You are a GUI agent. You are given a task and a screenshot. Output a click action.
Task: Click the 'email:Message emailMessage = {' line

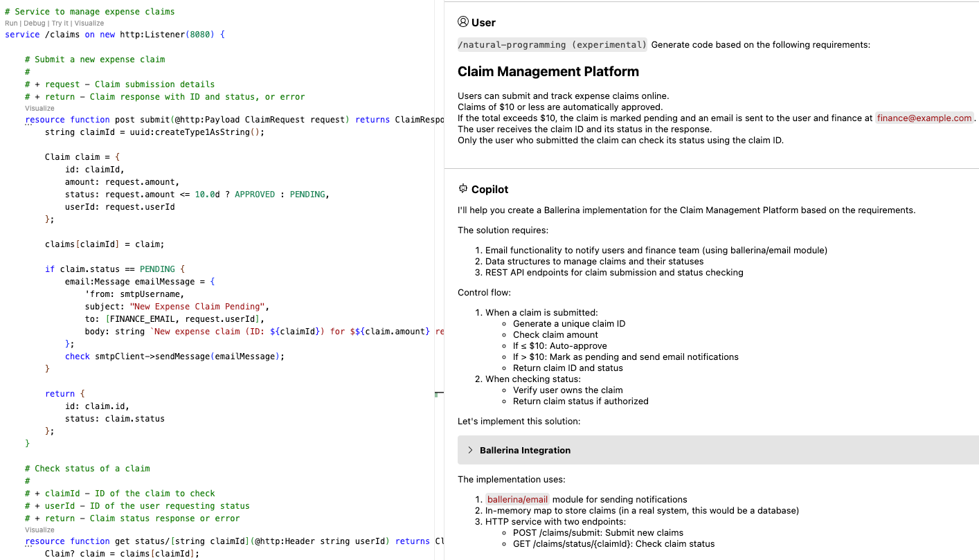pyautogui.click(x=140, y=282)
